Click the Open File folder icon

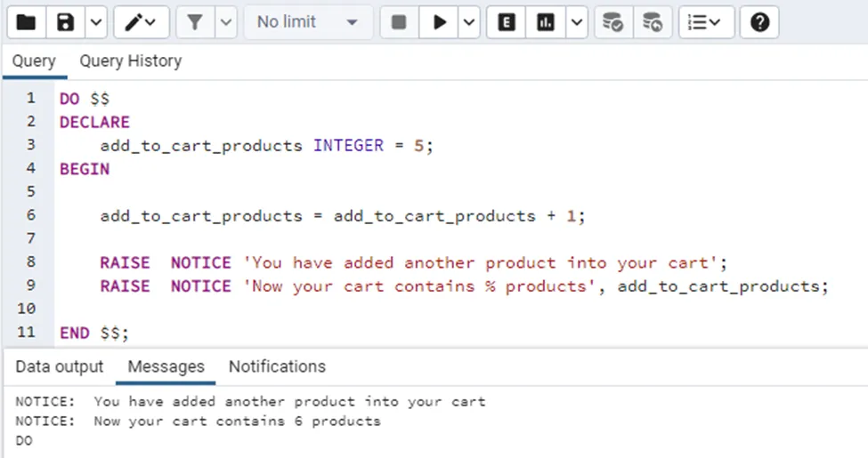pos(27,22)
